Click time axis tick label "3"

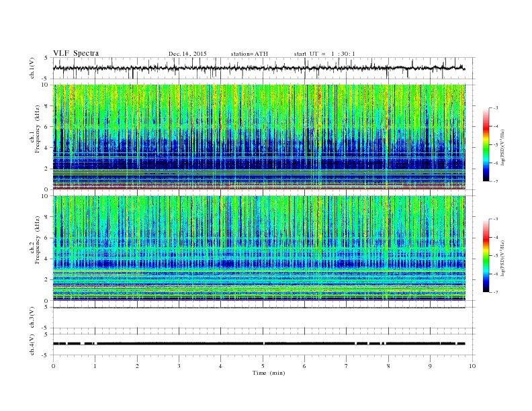(x=179, y=366)
